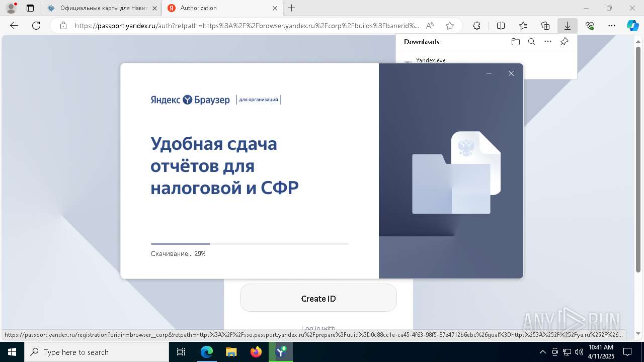Go back to the previous page

tap(14, 26)
